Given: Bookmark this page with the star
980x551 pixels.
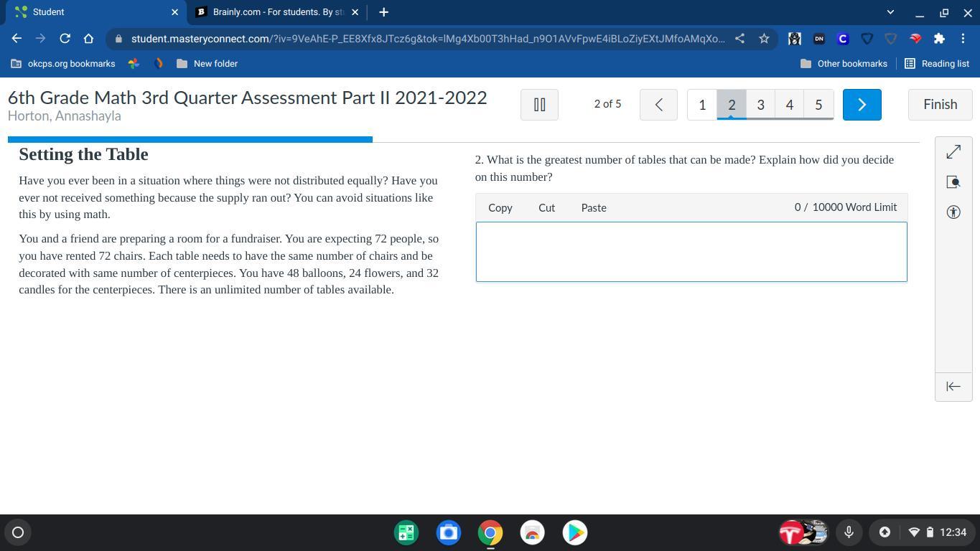Looking at the screenshot, I should [x=764, y=39].
